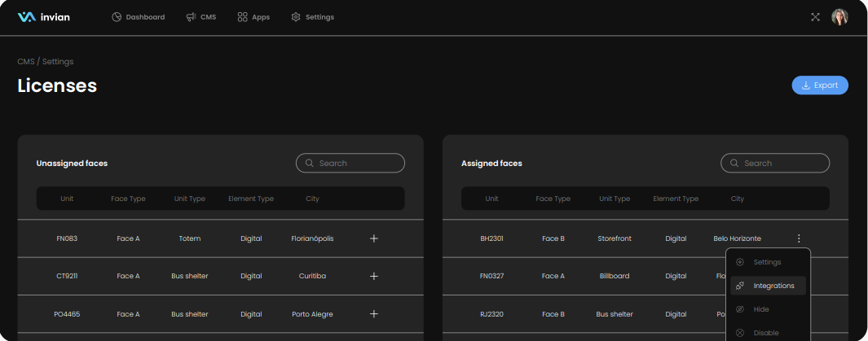The image size is (868, 341).
Task: Click the Belo Horizonte city cell
Action: click(738, 238)
